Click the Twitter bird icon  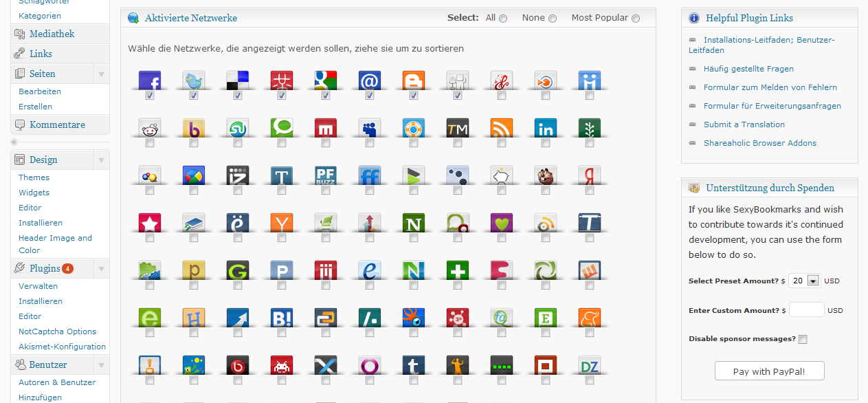pos(194,80)
